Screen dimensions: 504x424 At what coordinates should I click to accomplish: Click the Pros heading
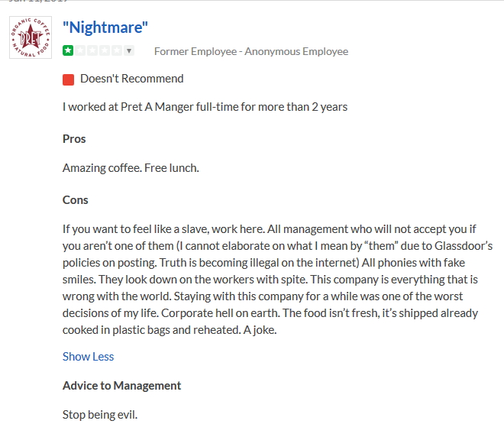pos(74,139)
